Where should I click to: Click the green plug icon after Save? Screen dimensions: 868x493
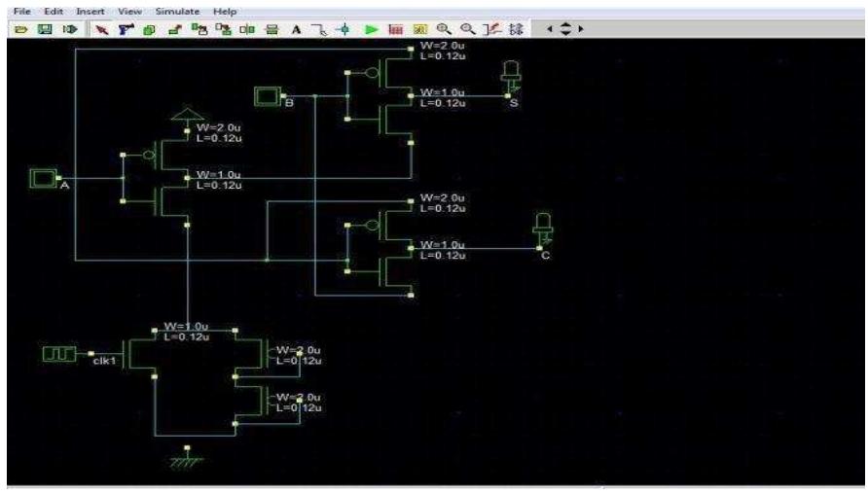pos(70,29)
